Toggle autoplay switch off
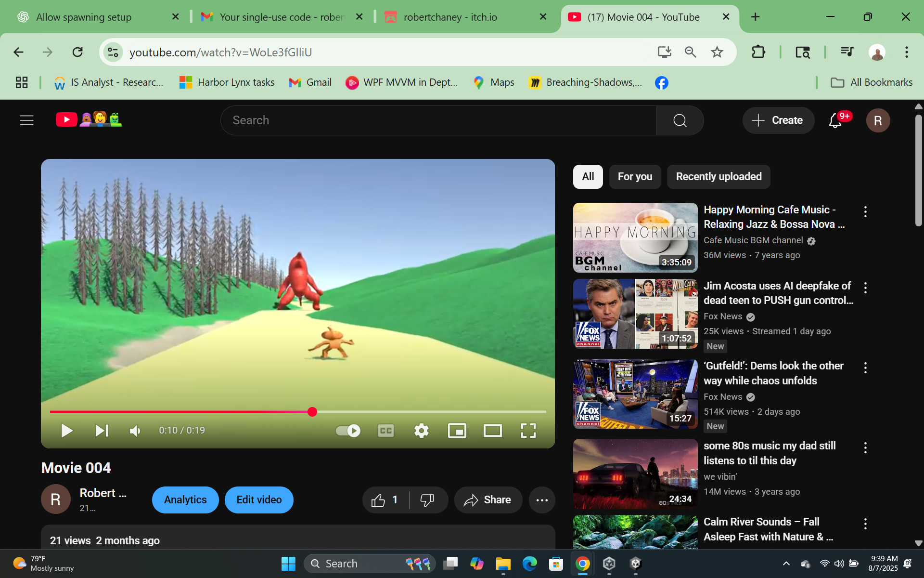Image resolution: width=924 pixels, height=578 pixels. click(x=348, y=430)
